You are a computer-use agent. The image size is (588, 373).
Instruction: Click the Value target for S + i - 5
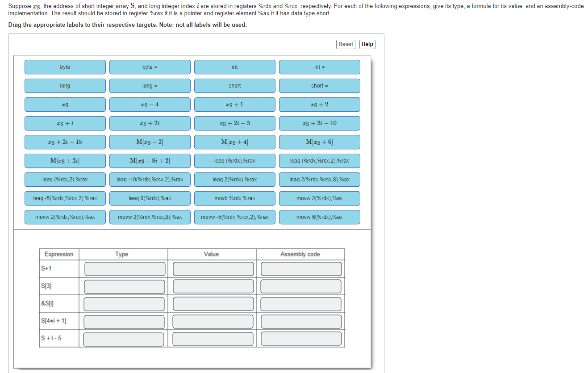(213, 339)
